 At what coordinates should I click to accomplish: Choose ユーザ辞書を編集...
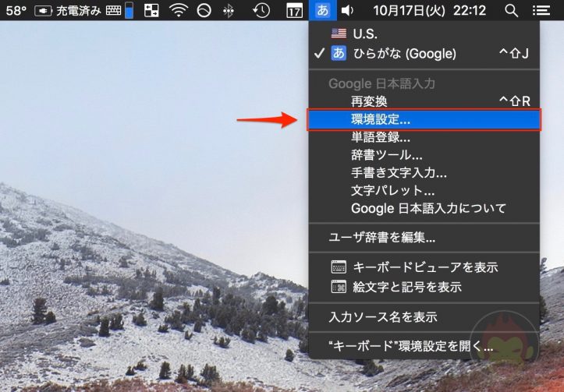tap(424, 238)
